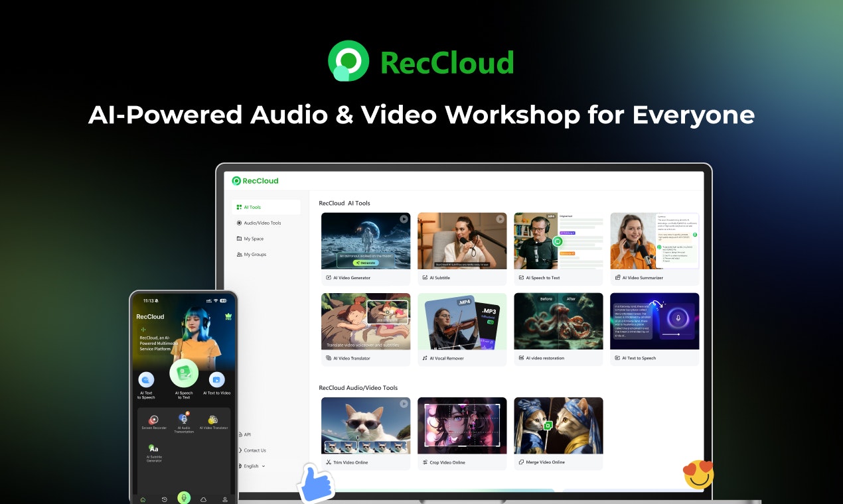843x504 pixels.
Task: Click play icon on AI Subtitle thumbnail
Action: (x=500, y=219)
